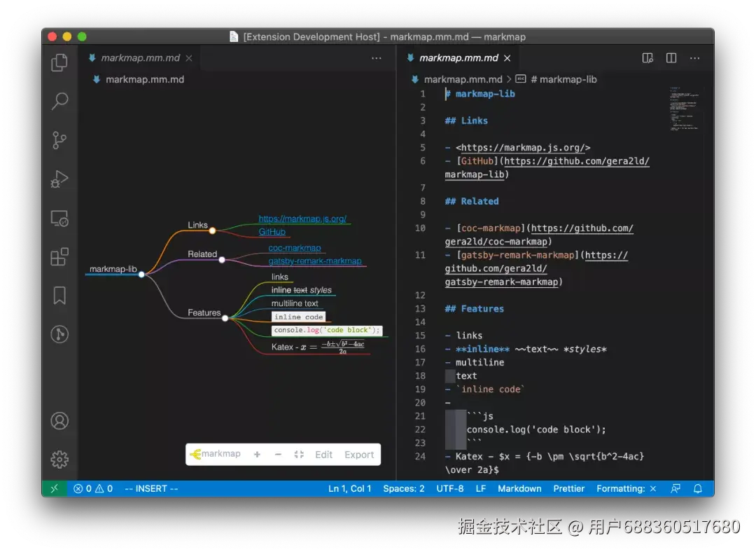
Task: Change end of line sequence LF
Action: point(481,488)
